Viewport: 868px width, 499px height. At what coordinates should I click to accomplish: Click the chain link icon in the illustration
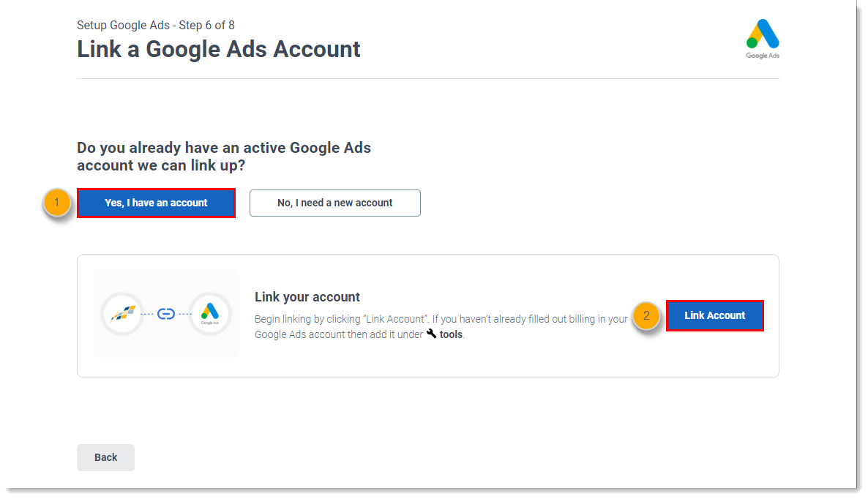tap(166, 314)
